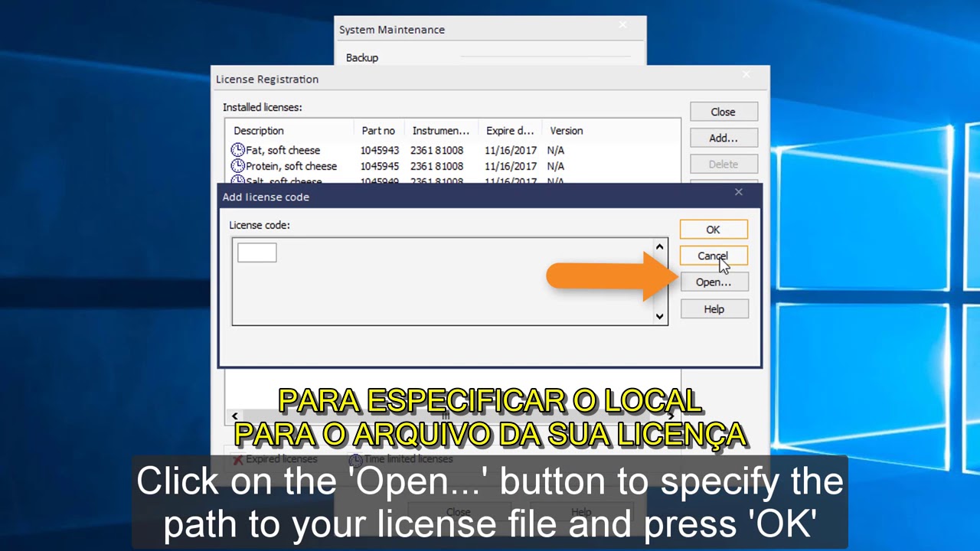Click part number 1045943 cell

point(379,150)
